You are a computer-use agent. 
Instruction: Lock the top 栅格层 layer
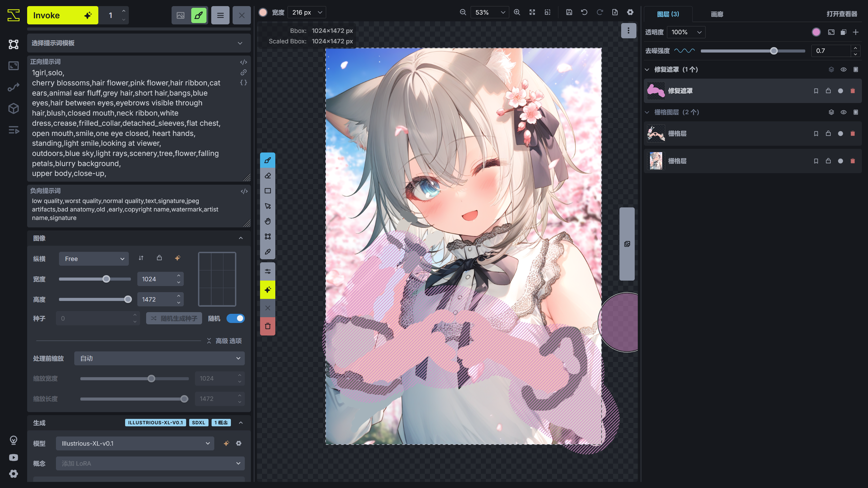(x=828, y=133)
